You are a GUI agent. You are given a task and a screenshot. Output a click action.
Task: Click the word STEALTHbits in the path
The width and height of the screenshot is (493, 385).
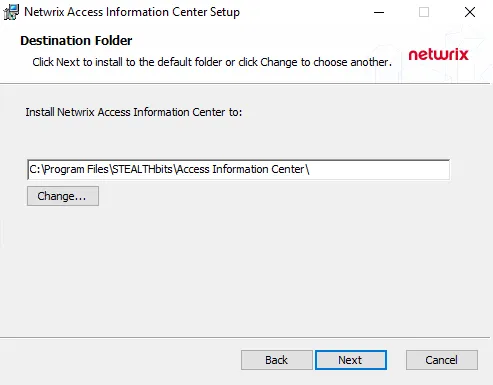tap(142, 169)
